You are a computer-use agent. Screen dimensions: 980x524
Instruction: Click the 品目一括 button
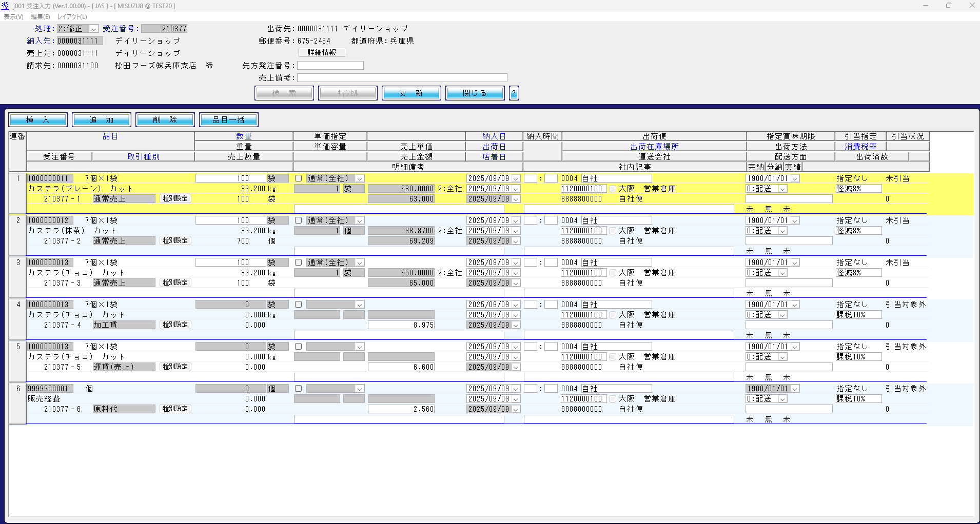pyautogui.click(x=229, y=120)
